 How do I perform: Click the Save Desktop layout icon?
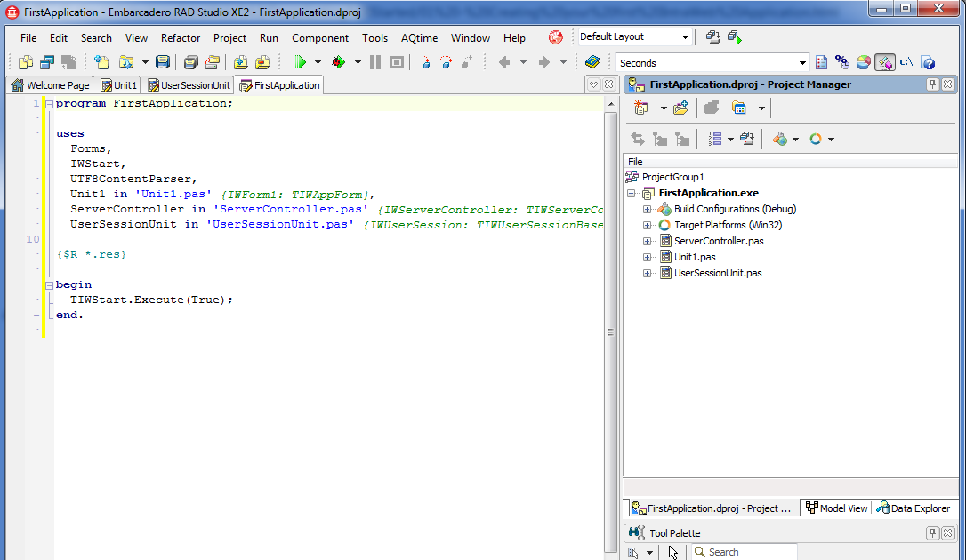click(712, 37)
